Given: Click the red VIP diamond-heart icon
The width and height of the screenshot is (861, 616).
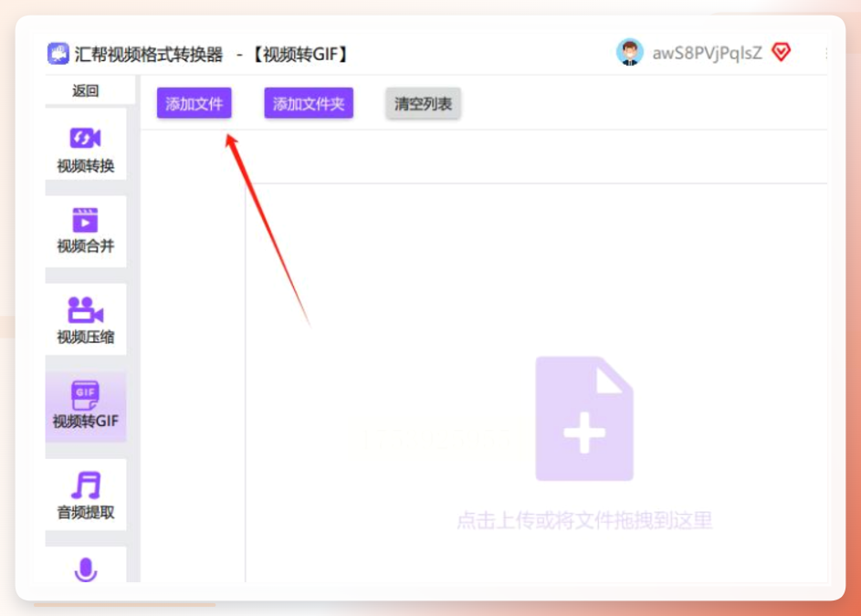Looking at the screenshot, I should 781,52.
